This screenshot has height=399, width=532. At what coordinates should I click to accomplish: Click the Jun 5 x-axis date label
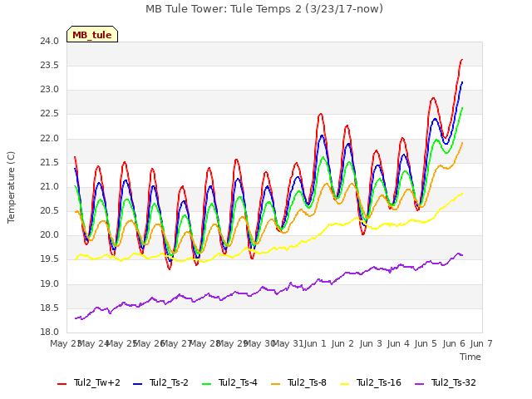click(x=426, y=343)
